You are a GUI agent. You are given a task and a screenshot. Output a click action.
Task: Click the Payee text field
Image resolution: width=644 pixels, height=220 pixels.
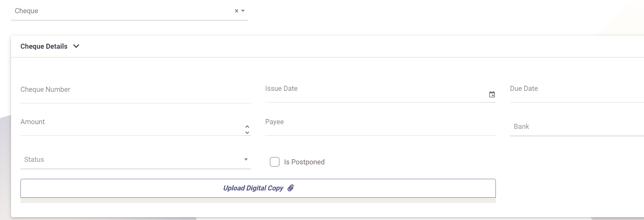380,127
